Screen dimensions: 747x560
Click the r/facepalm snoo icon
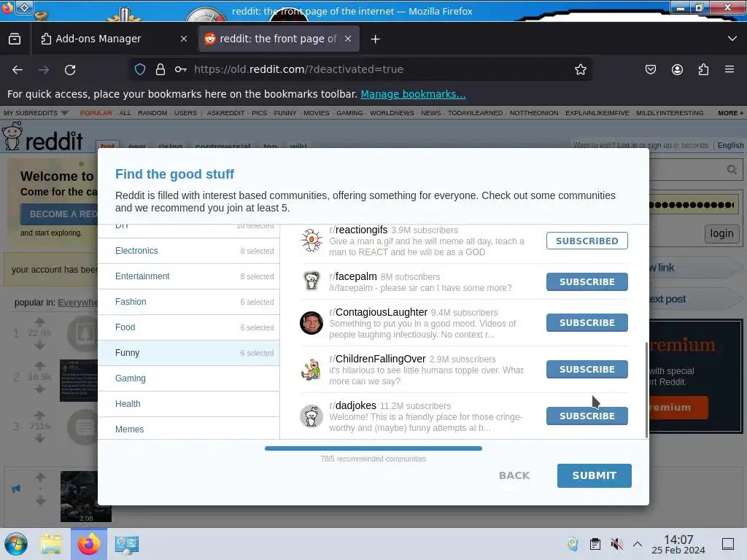pyautogui.click(x=311, y=281)
